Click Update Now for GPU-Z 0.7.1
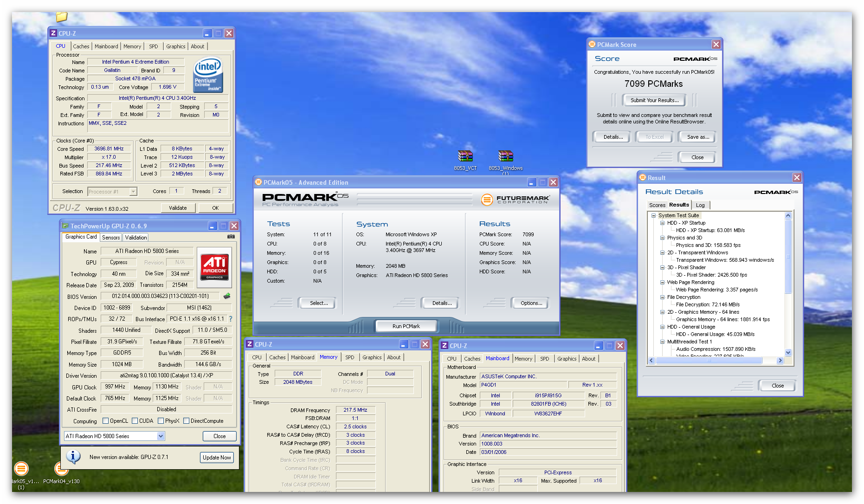This screenshot has height=504, width=864. (217, 457)
